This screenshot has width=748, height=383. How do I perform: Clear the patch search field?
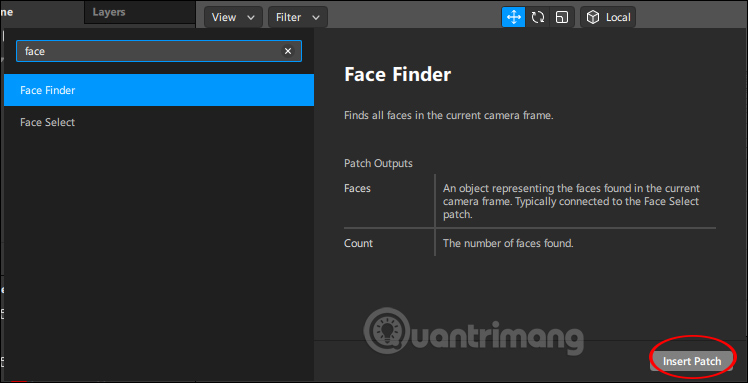[288, 51]
